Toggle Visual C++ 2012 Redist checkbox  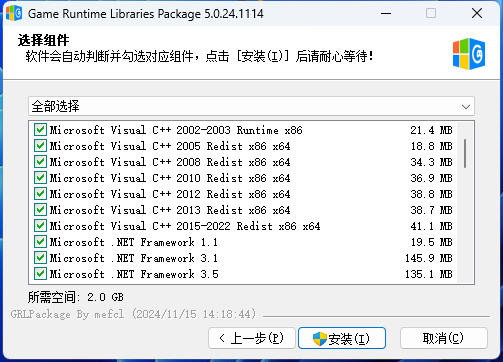[x=40, y=194]
